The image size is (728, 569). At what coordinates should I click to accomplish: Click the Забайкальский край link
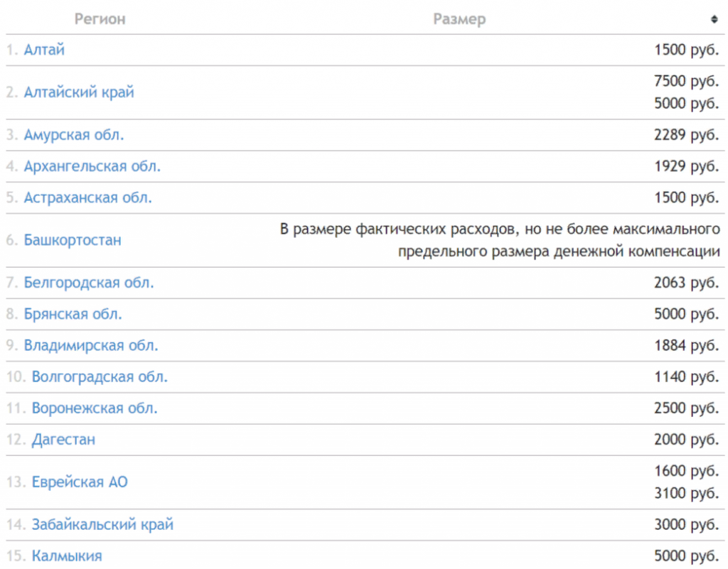click(x=102, y=524)
